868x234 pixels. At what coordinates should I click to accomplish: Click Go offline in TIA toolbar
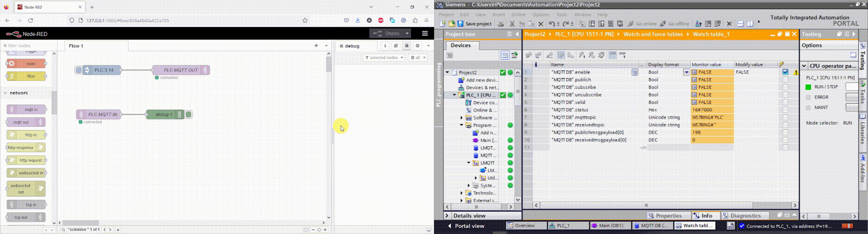pyautogui.click(x=674, y=24)
